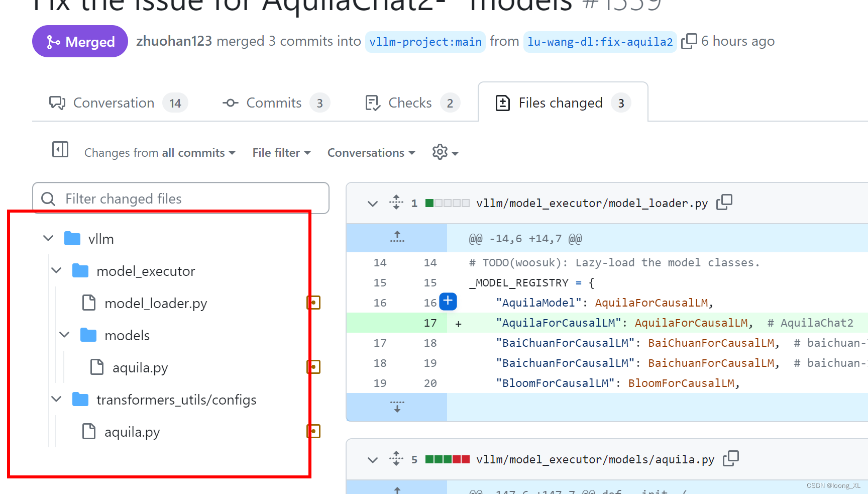Switch to the Conversation tab

tap(118, 103)
